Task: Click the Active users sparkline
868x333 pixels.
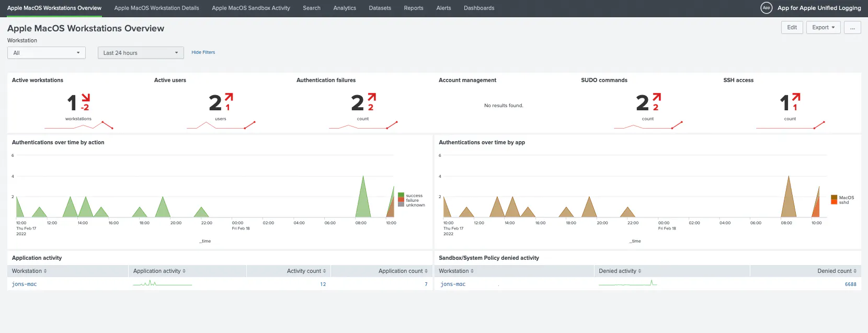Action: pyautogui.click(x=221, y=125)
